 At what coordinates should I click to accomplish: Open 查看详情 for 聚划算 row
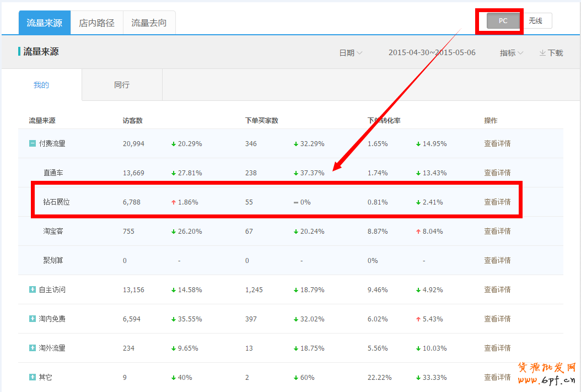pos(497,260)
